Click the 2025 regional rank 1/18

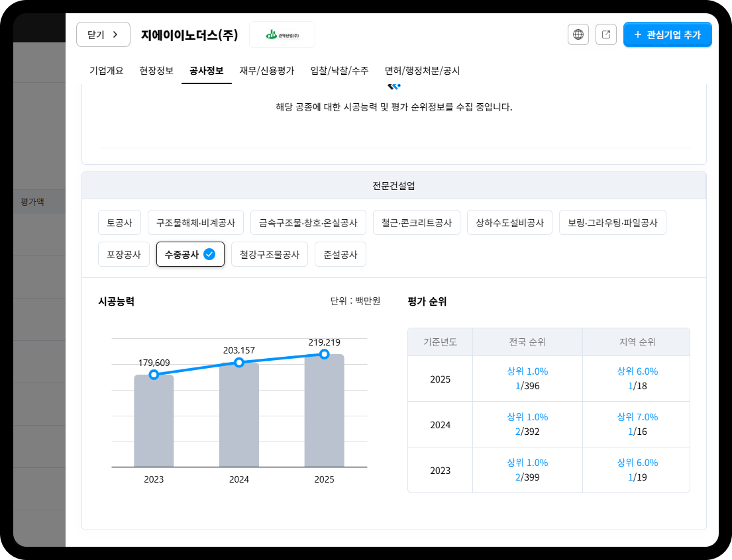[637, 386]
